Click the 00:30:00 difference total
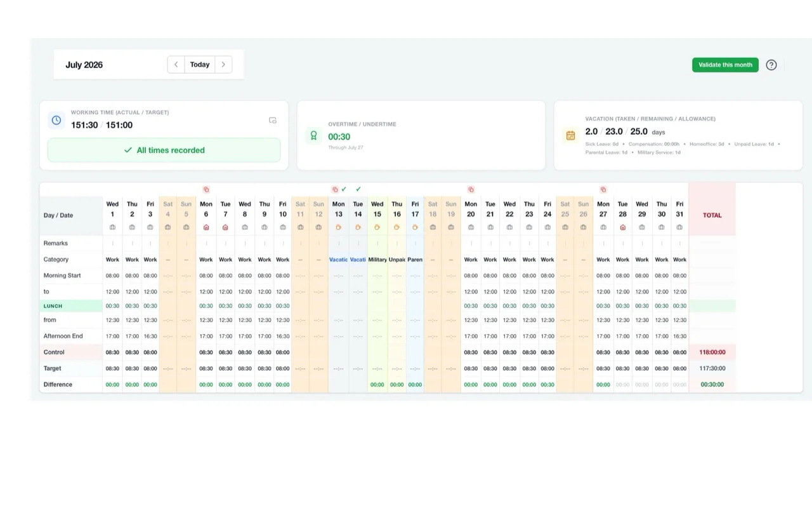Image resolution: width=812 pixels, height=508 pixels. coord(712,385)
